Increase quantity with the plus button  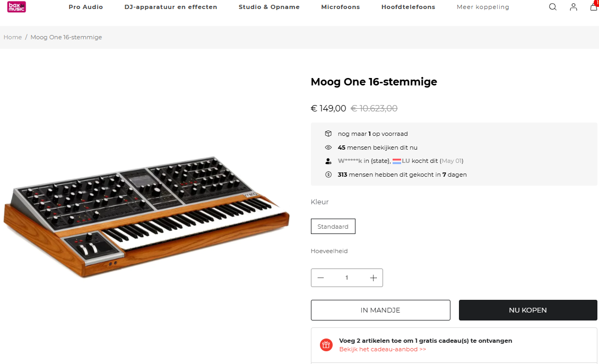(373, 278)
